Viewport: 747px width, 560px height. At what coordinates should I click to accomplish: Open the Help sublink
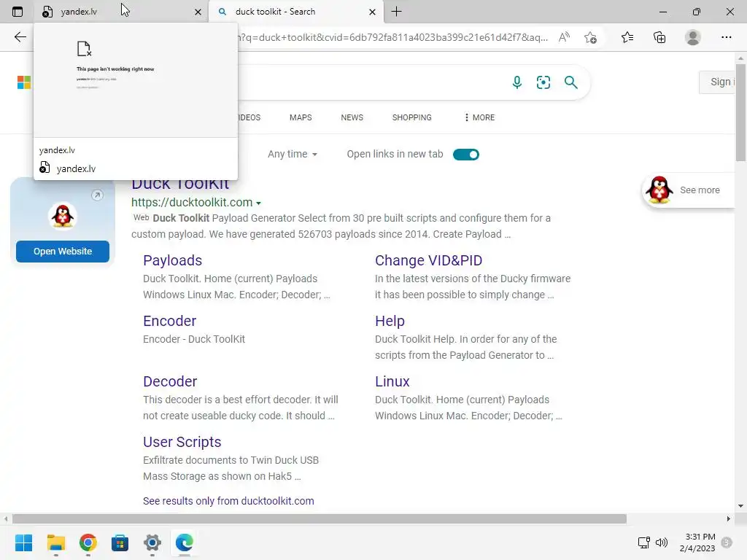coord(390,321)
